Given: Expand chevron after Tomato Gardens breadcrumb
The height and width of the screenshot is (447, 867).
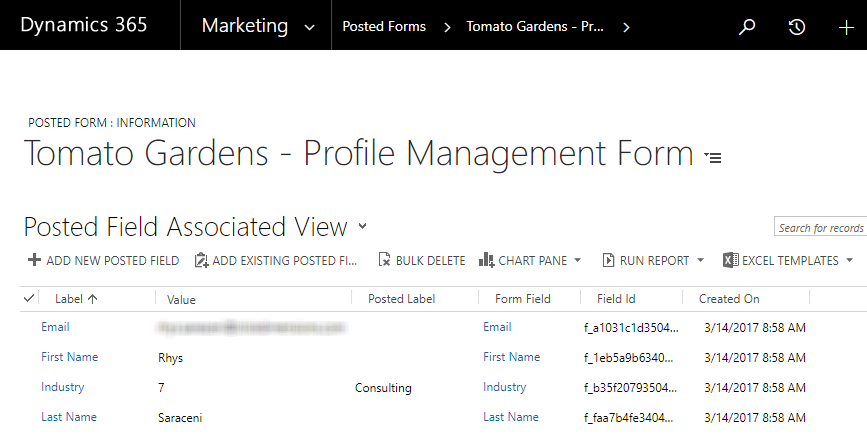Looking at the screenshot, I should (x=626, y=27).
